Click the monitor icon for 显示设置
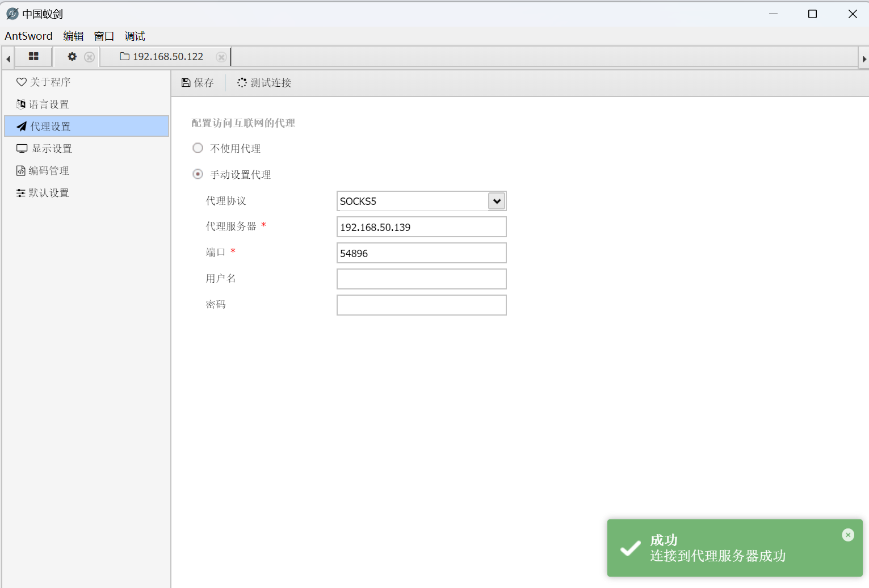The height and width of the screenshot is (588, 869). (22, 148)
